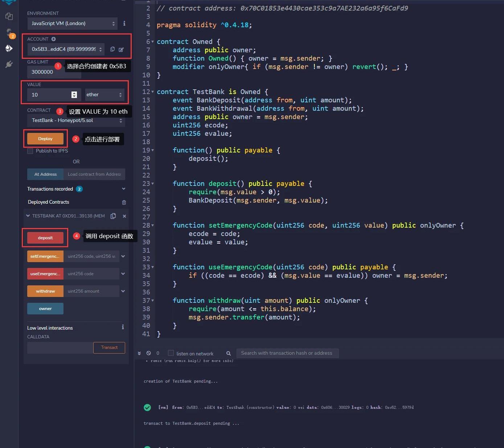Focus the Load contract from Address field
This screenshot has height=448, width=504.
coord(94,174)
